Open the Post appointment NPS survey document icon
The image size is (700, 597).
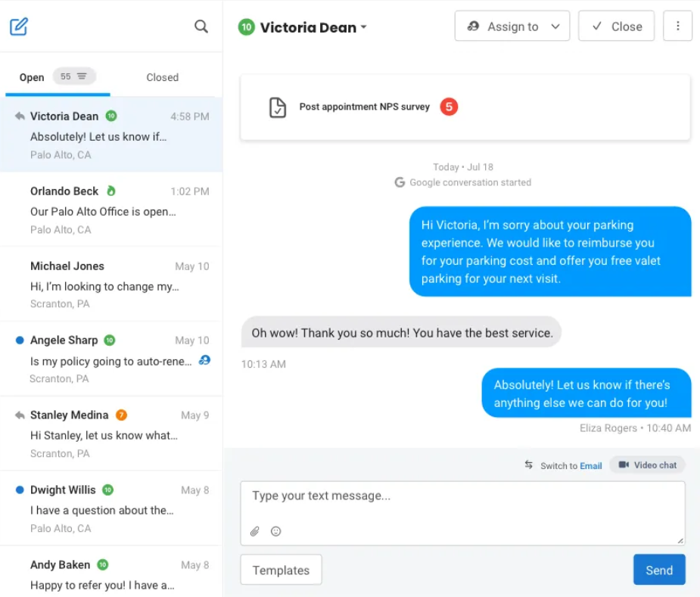coord(277,107)
